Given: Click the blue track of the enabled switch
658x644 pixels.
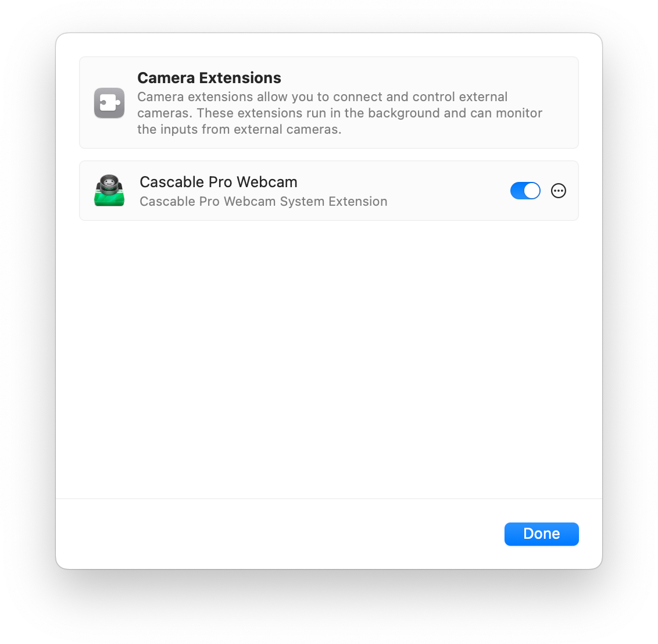Looking at the screenshot, I should (x=517, y=191).
